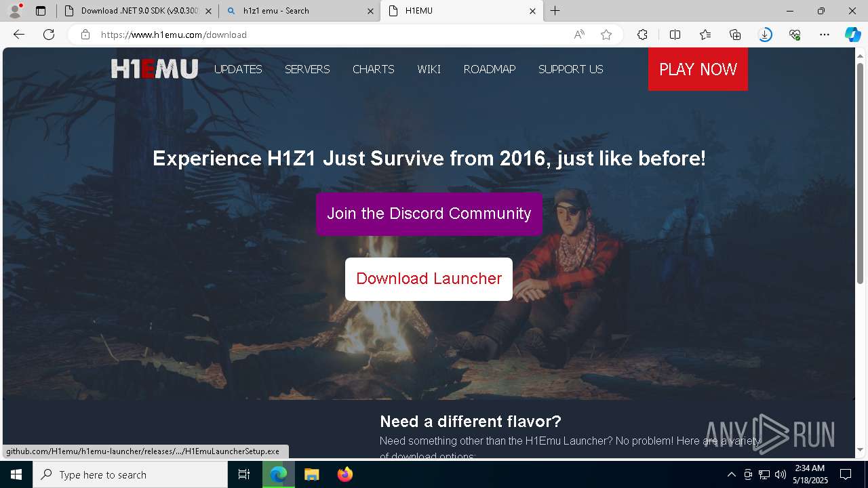This screenshot has width=868, height=488.
Task: Click the address bar URL field
Action: 332,35
